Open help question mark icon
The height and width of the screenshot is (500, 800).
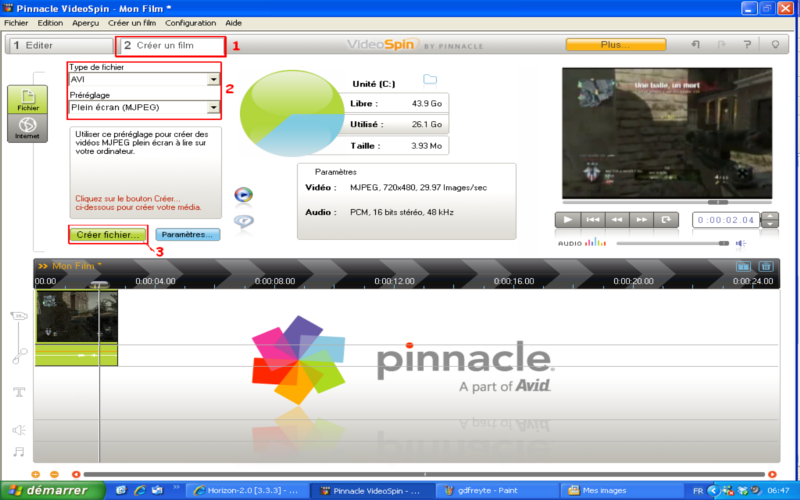747,45
